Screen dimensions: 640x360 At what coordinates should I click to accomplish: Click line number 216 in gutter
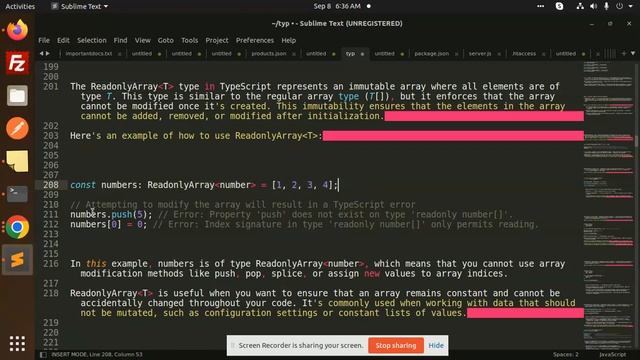coord(51,264)
